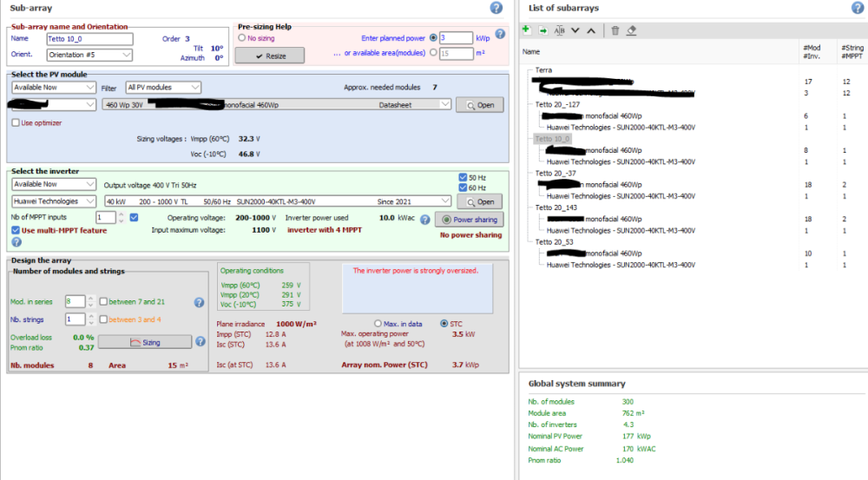This screenshot has height=480, width=868.
Task: Select the No sizing radio button
Action: coord(242,38)
